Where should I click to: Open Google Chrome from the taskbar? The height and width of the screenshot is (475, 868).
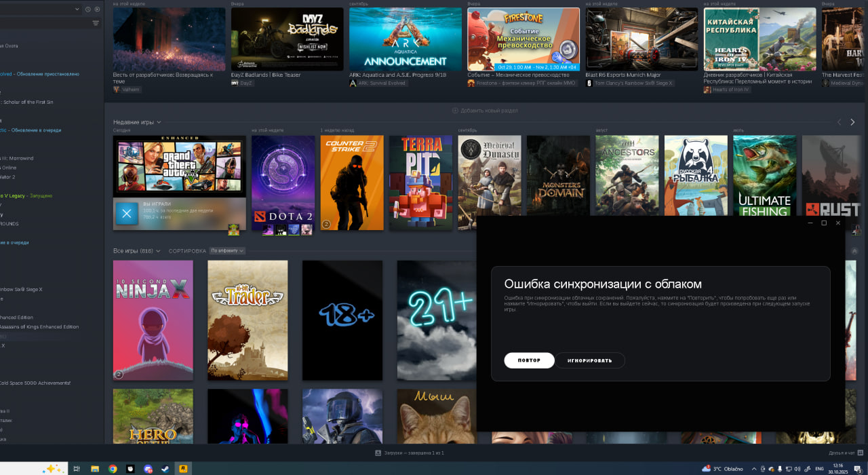tap(113, 469)
